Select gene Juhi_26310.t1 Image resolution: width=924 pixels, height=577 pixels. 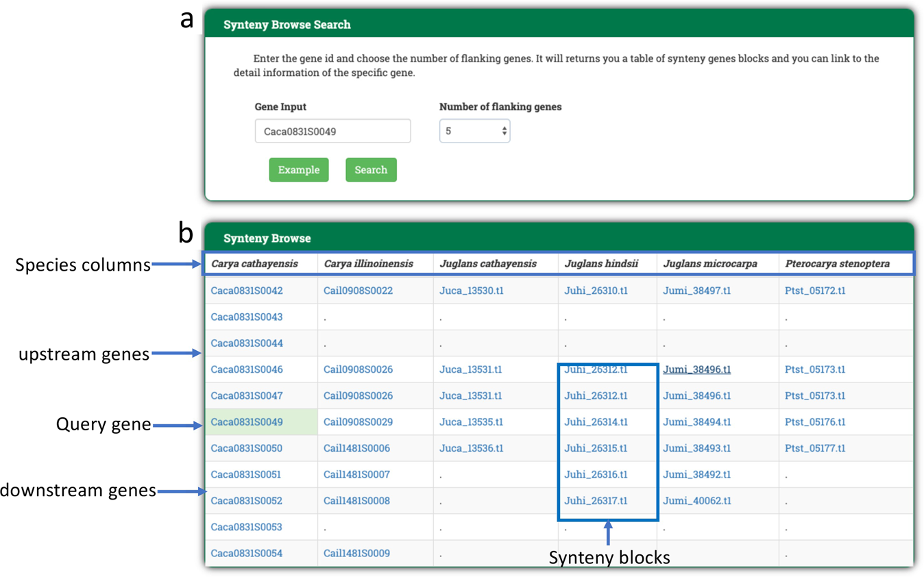tap(596, 291)
